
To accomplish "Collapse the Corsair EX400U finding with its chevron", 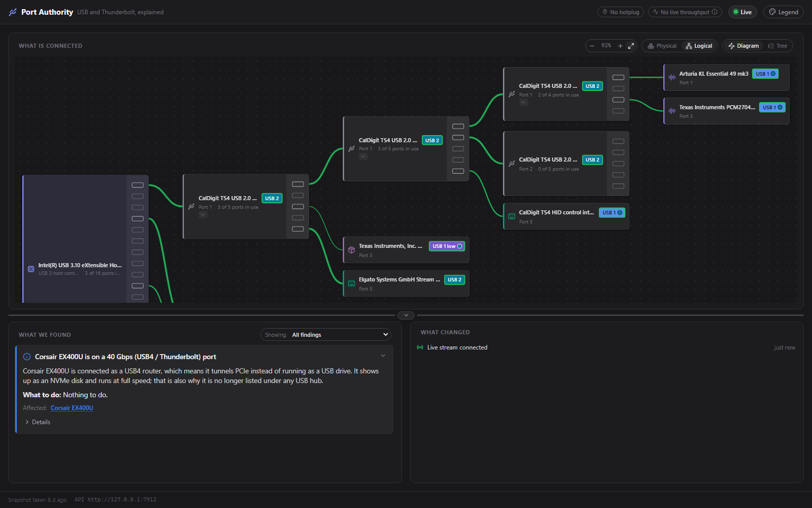I will point(383,356).
